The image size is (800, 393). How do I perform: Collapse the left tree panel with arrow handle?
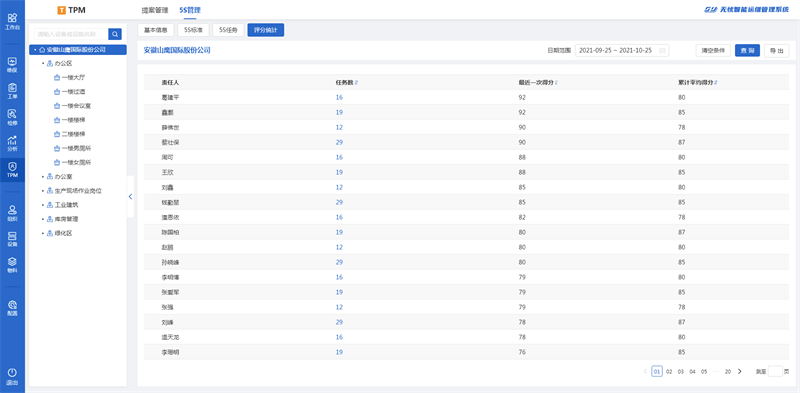click(x=130, y=196)
